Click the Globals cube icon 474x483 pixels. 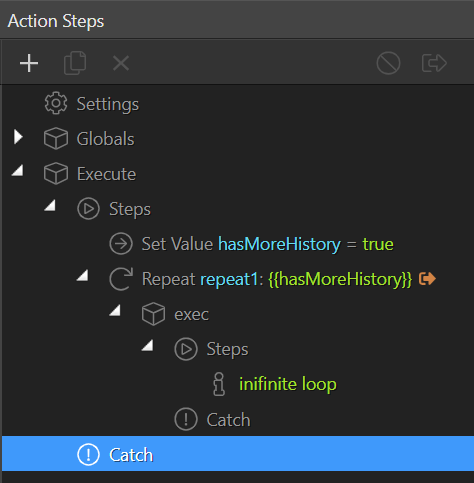pos(56,138)
